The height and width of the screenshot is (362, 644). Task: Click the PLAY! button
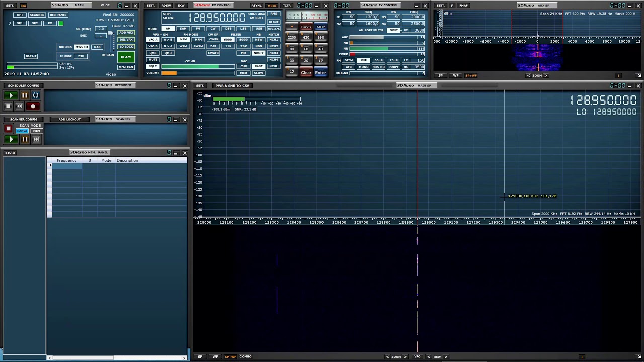(126, 57)
